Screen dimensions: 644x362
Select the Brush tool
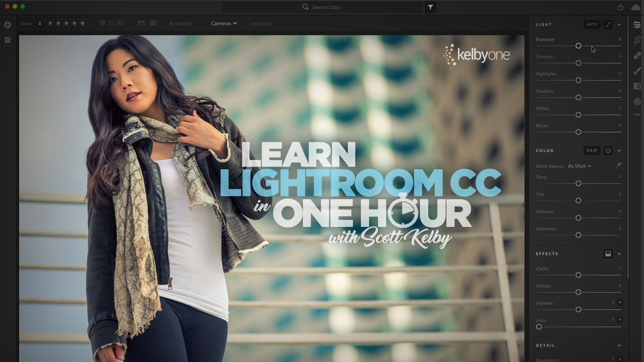point(637,71)
